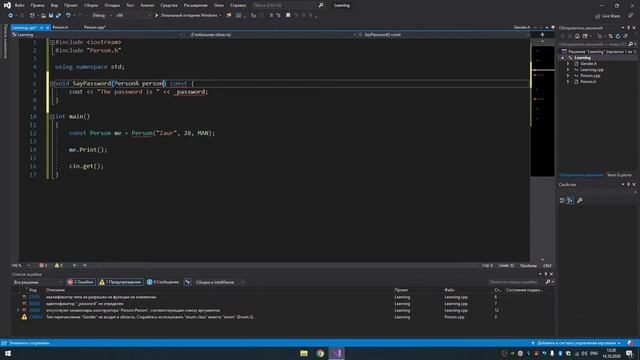Click the feedback icon beside Live Share
The width and height of the screenshot is (640, 360).
pyautogui.click(x=631, y=16)
